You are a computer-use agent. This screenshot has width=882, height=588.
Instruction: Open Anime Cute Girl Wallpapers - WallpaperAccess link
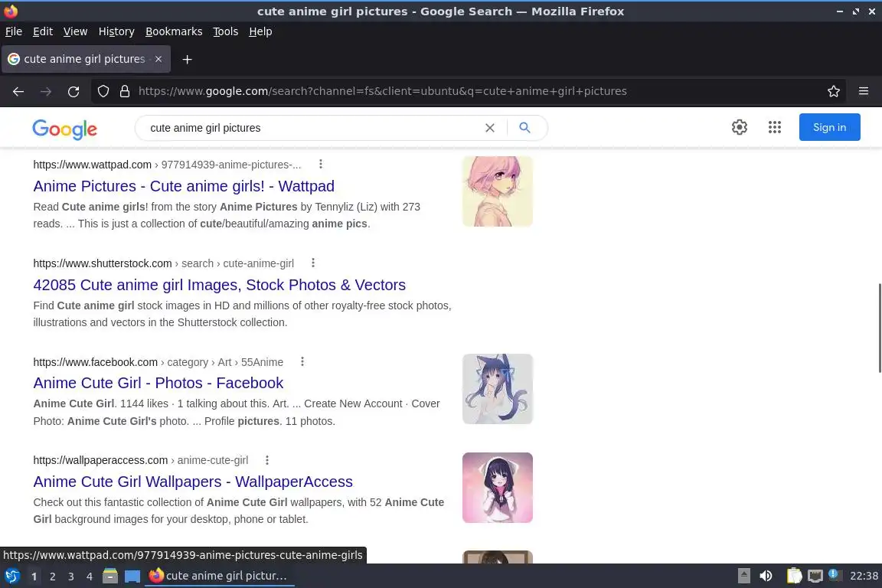193,482
